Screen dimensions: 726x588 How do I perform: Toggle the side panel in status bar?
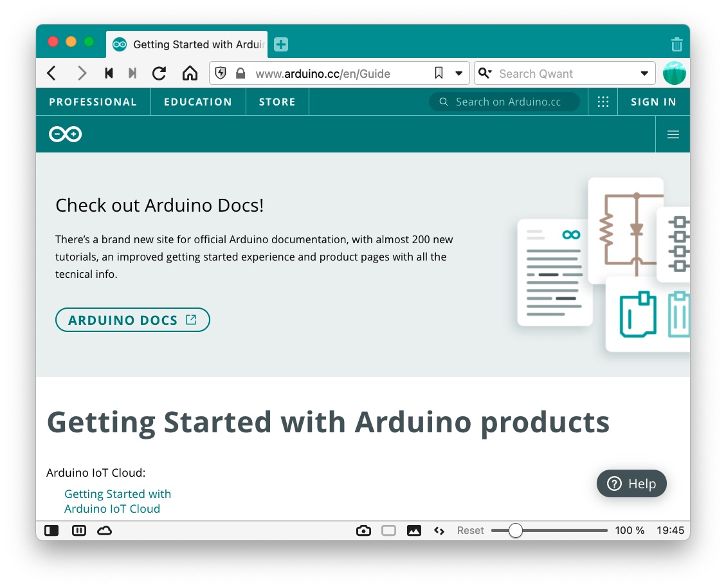[x=51, y=531]
